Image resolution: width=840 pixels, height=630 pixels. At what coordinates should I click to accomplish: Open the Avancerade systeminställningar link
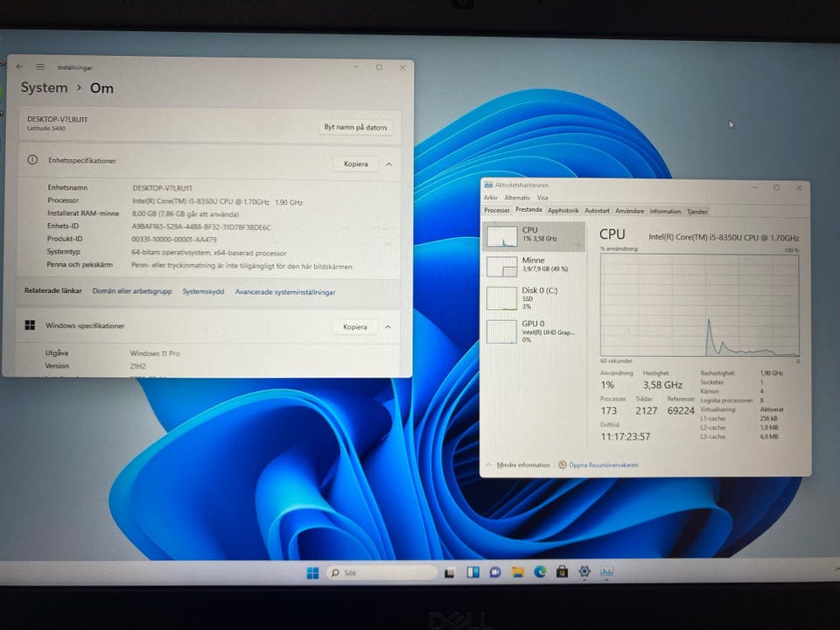click(284, 292)
